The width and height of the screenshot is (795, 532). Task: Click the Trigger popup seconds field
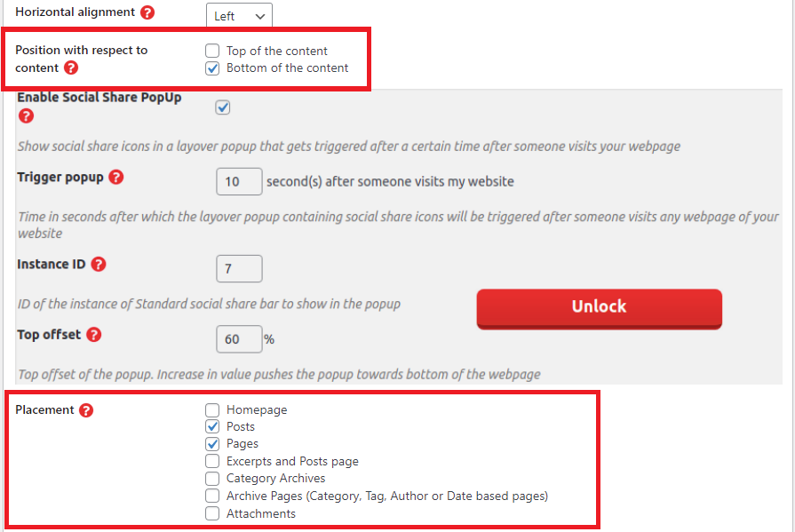point(239,182)
